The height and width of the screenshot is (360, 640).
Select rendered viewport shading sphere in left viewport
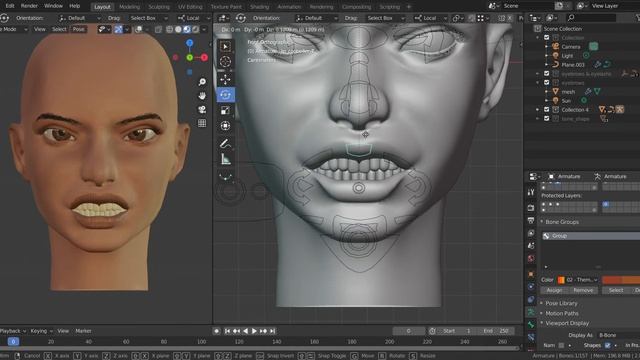pyautogui.click(x=196, y=29)
